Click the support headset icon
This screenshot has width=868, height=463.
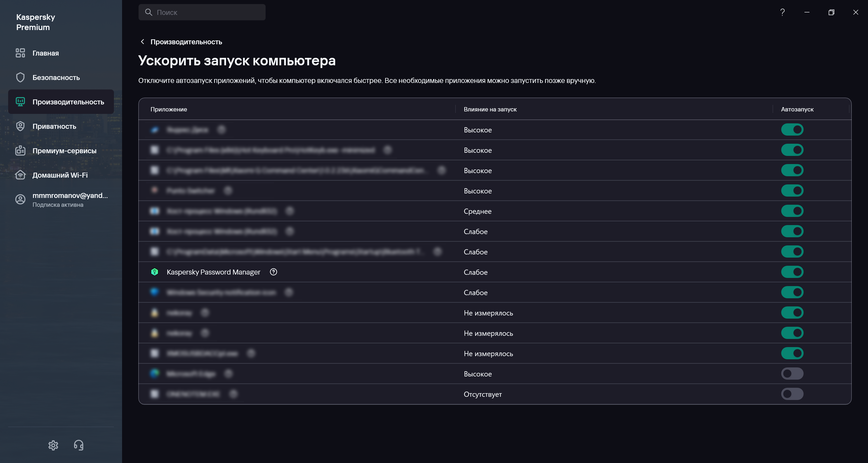click(78, 445)
